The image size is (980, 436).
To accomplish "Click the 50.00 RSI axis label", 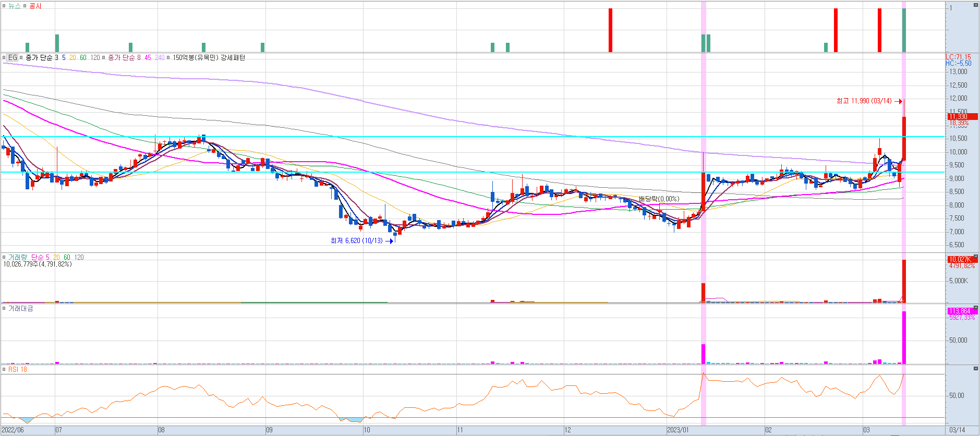I will (x=957, y=395).
